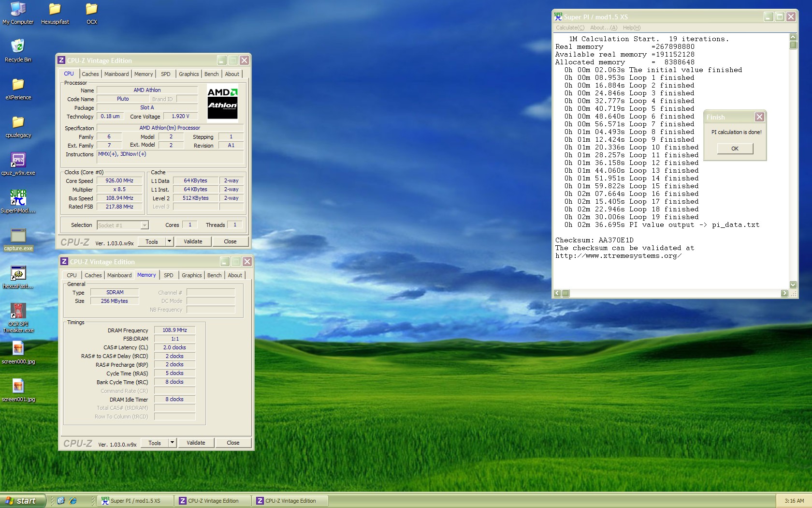Viewport: 812px width, 508px height.
Task: Launch OCX SPI Tweaker.exe icon
Action: tap(18, 318)
